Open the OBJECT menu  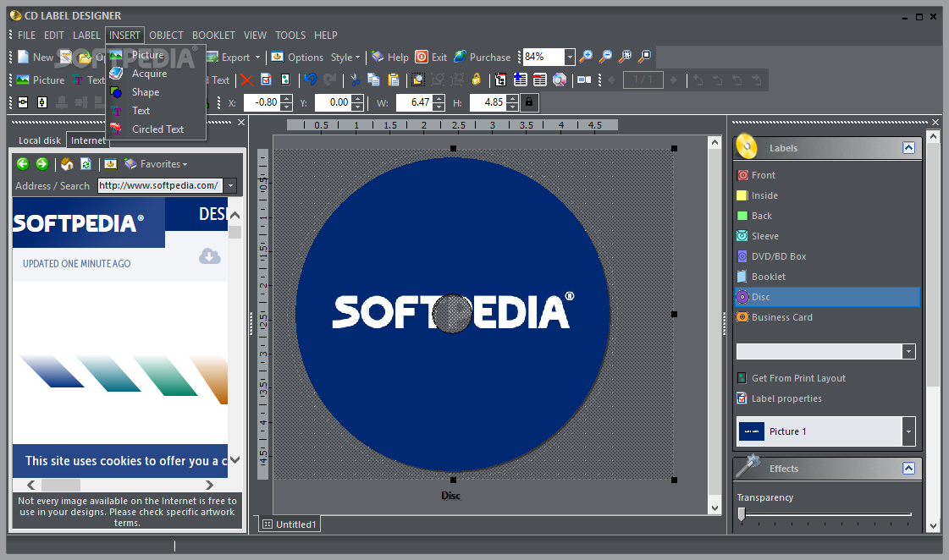coord(166,35)
